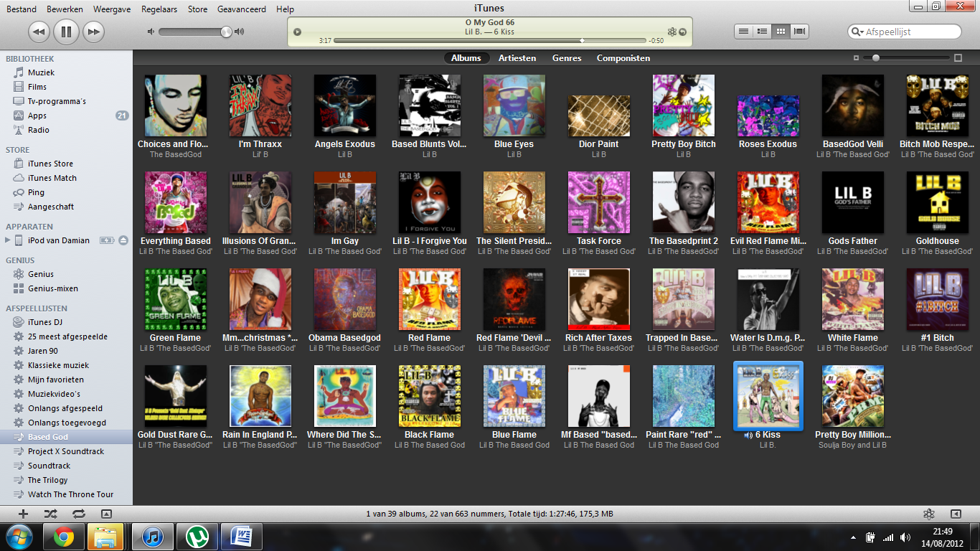Toggle repeat mode
The width and height of the screenshot is (980, 551).
click(78, 514)
